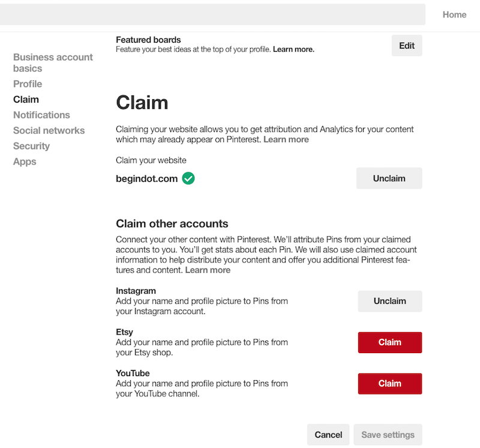Open Learn more link under Claim other accounts
The image size is (480, 448).
208,270
